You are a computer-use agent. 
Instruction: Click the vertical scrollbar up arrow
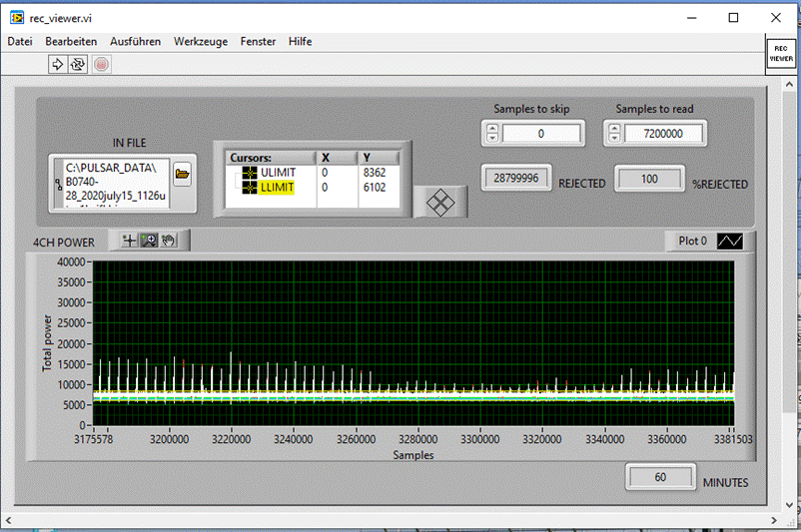(790, 84)
